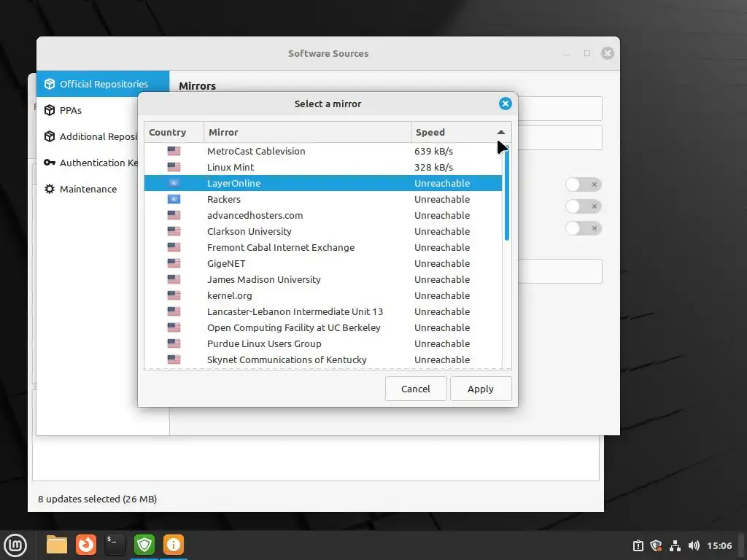
Task: Switch to the Software Sources taskbar icon
Action: click(174, 545)
